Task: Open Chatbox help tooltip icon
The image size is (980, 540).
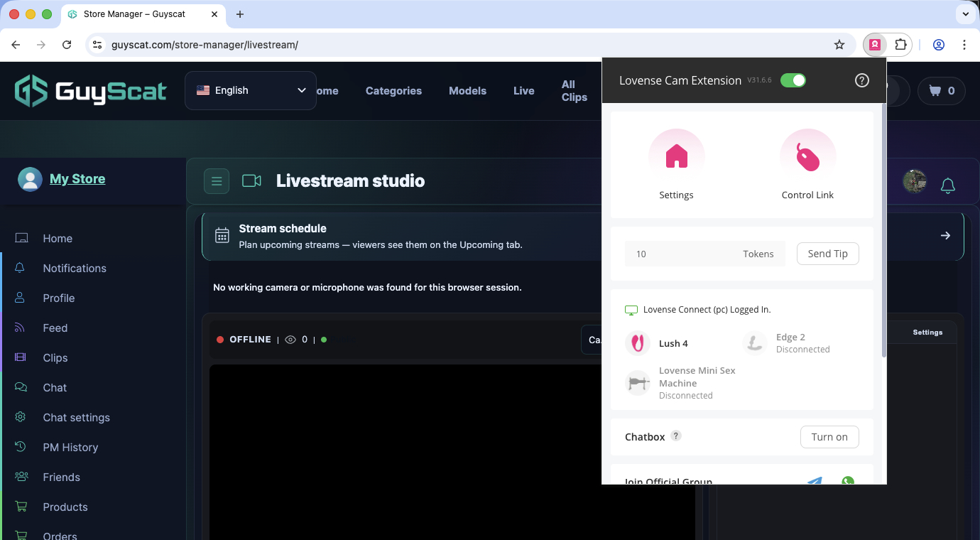Action: [676, 436]
